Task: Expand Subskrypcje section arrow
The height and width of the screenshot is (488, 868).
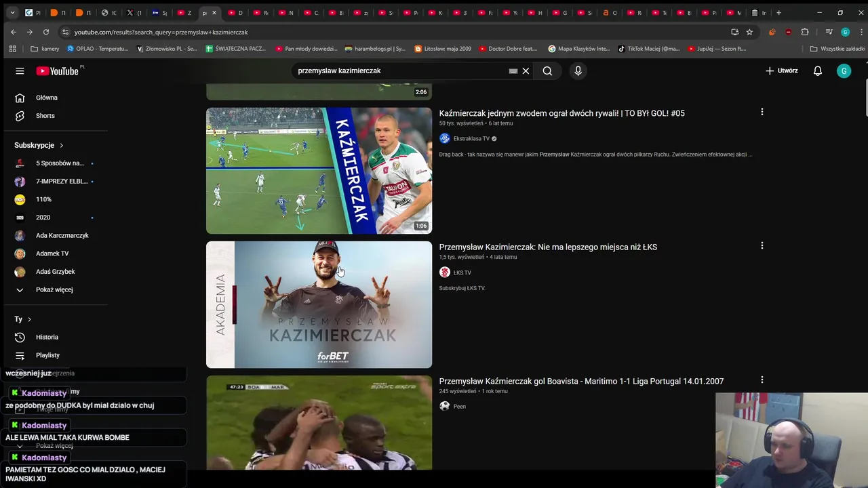Action: (x=61, y=145)
